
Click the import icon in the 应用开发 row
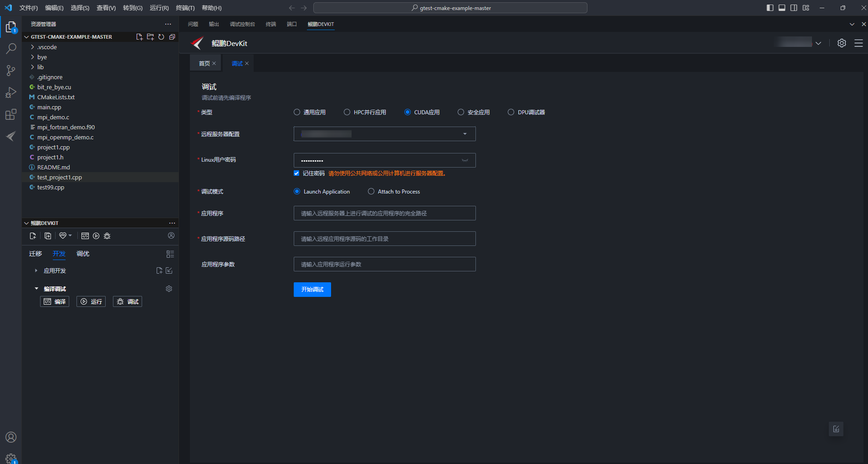tap(169, 270)
